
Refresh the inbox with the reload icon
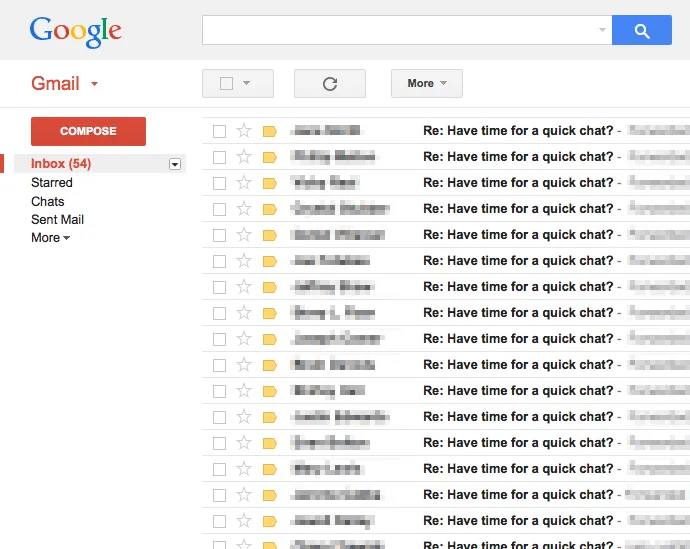tap(330, 84)
